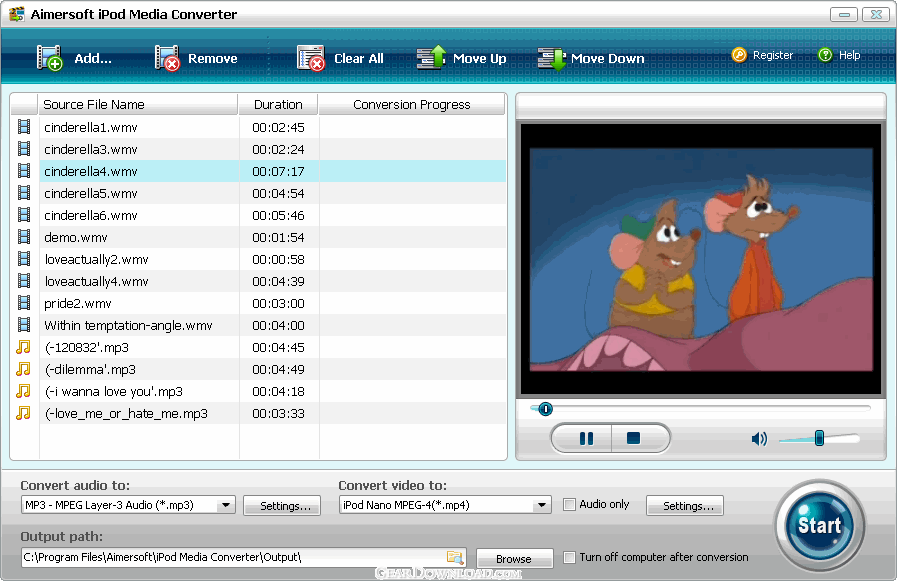This screenshot has width=897, height=581.
Task: Click Clear All in the toolbar
Action: pos(359,58)
